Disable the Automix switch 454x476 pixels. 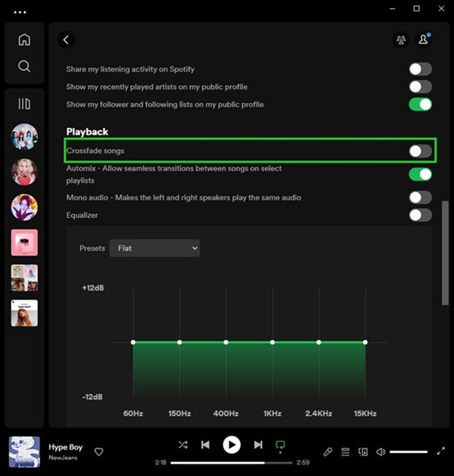click(420, 174)
